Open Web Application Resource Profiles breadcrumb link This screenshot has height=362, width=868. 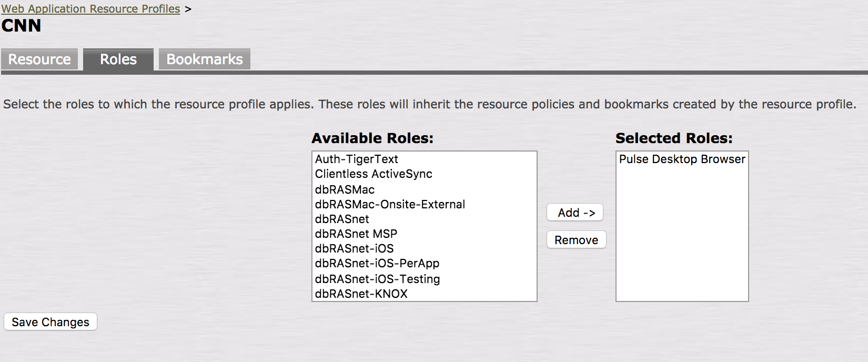point(90,9)
